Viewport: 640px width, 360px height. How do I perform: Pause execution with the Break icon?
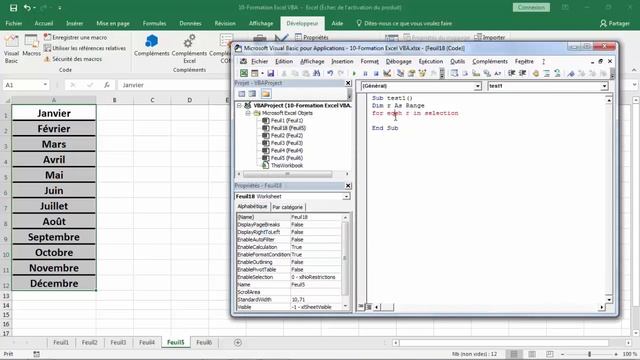pyautogui.click(x=365, y=73)
